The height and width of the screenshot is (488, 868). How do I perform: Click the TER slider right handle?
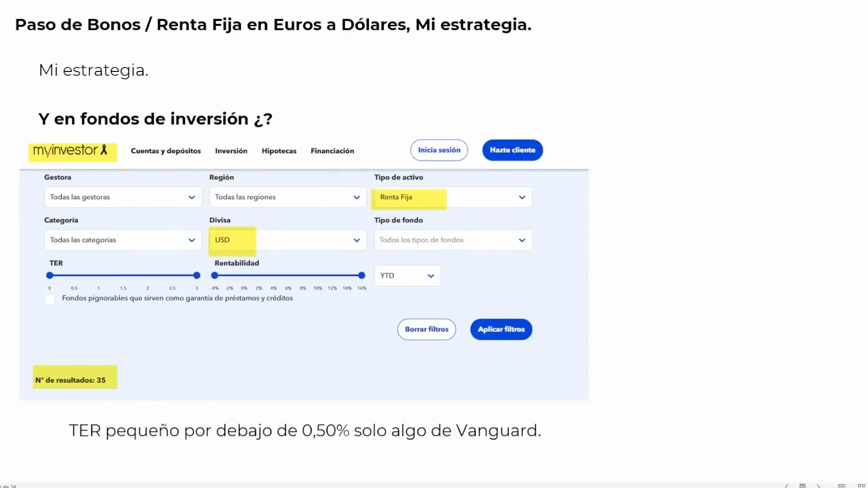coord(197,275)
